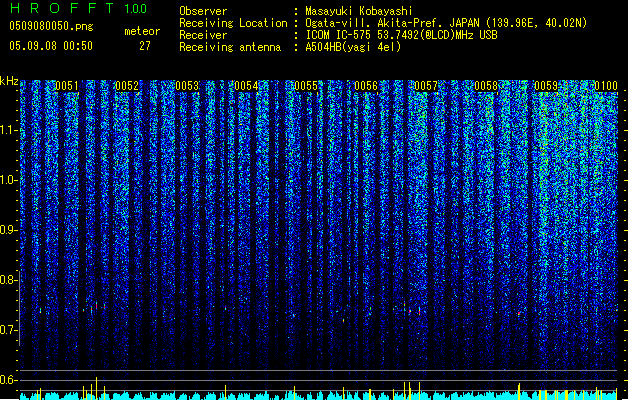
Task: Click the 0053 time marker
Action: [x=187, y=86]
